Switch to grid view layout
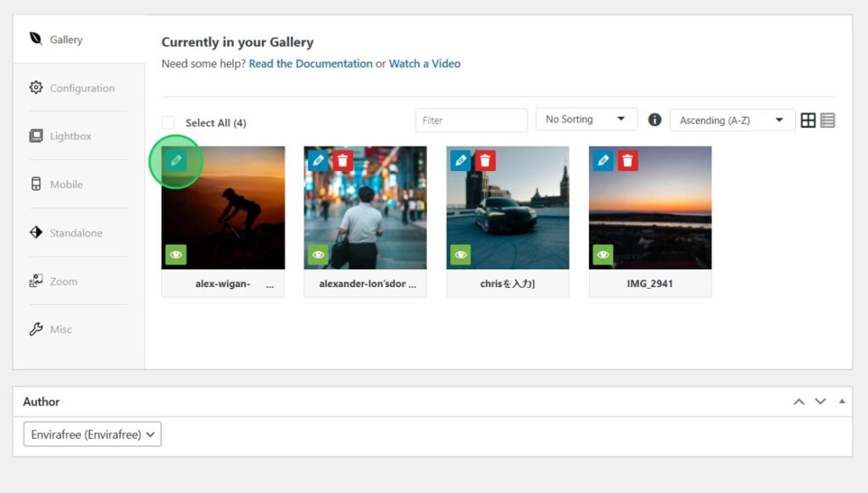 pyautogui.click(x=808, y=120)
